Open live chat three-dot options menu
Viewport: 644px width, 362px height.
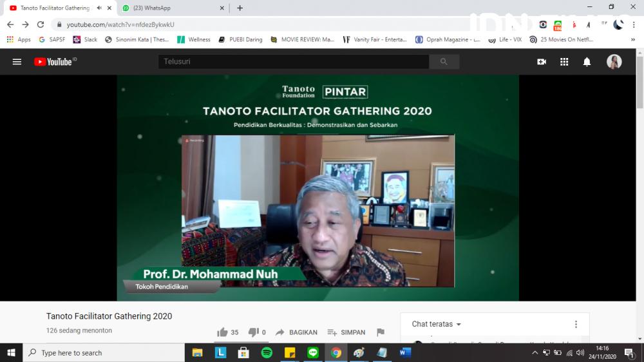[576, 324]
